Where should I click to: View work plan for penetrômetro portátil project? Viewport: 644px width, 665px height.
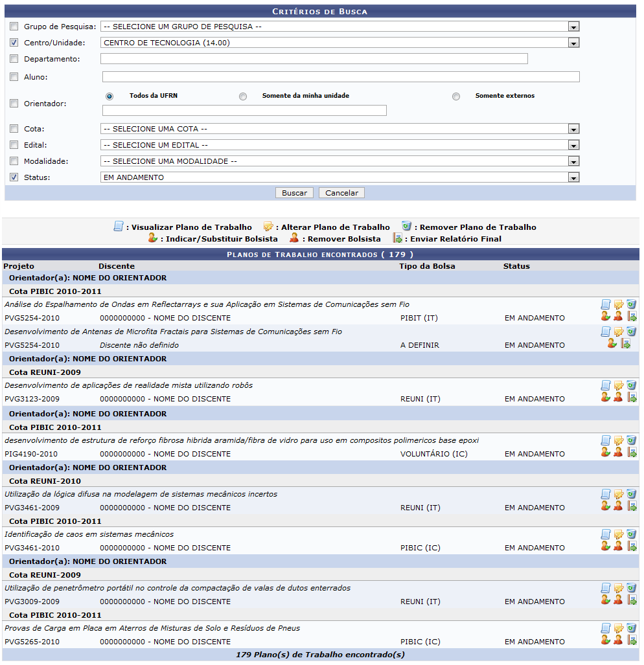coord(606,588)
